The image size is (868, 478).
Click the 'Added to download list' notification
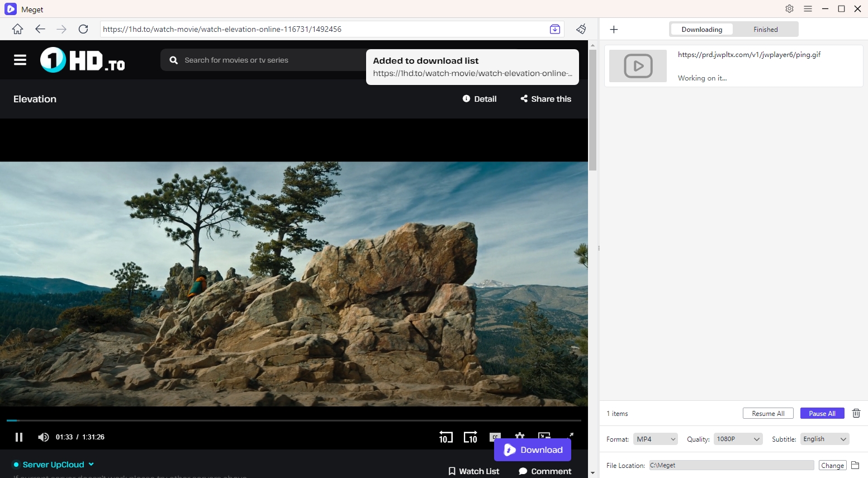(x=472, y=67)
